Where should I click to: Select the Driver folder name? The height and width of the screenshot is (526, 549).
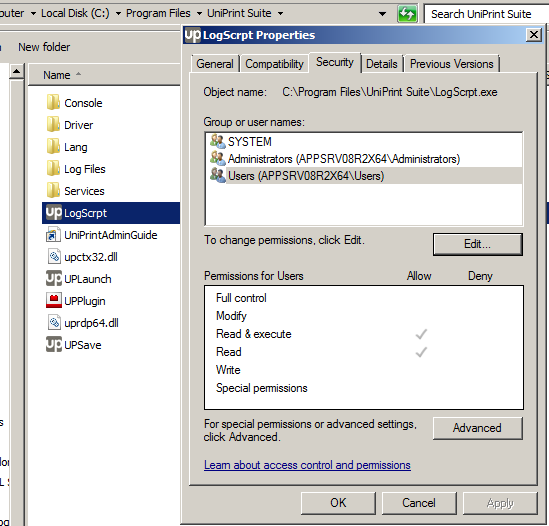click(x=79, y=125)
